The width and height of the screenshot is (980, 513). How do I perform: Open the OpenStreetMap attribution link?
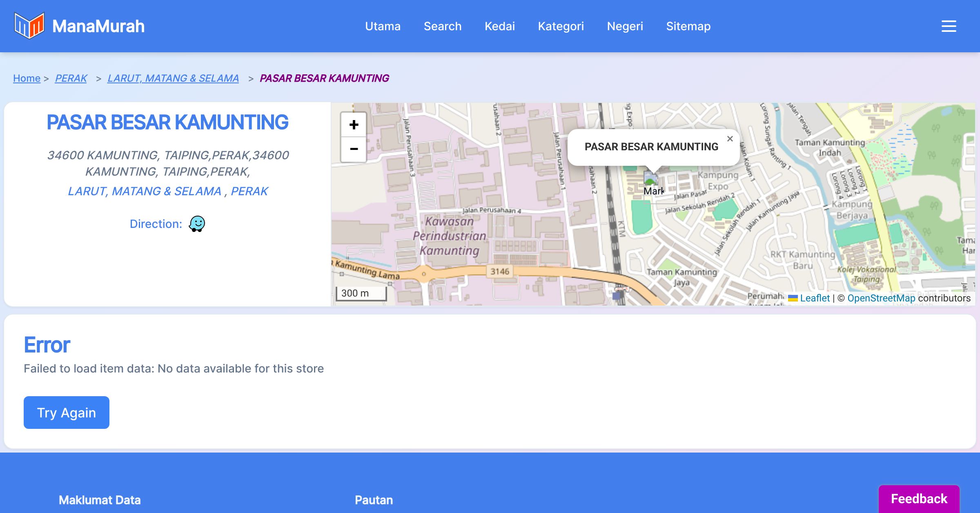pos(881,298)
